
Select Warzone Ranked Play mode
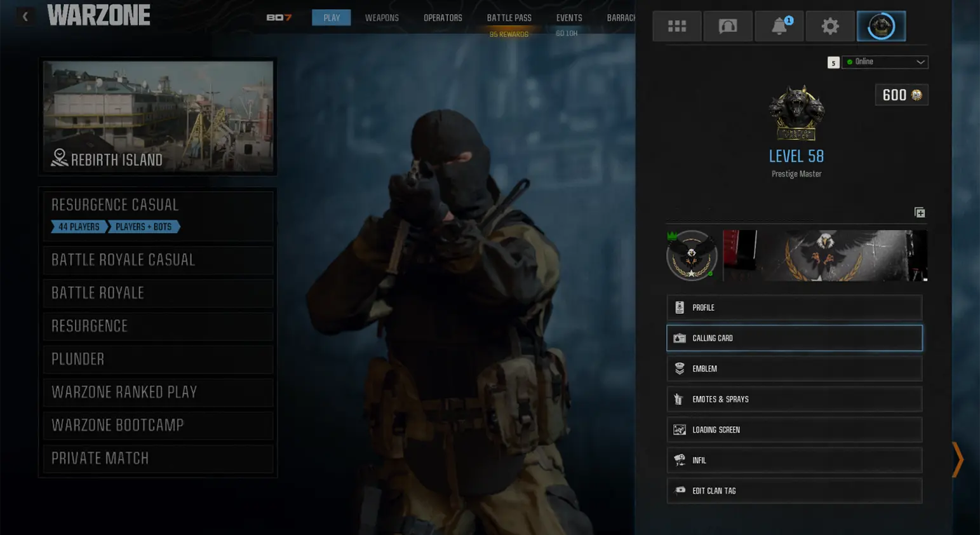coord(158,392)
